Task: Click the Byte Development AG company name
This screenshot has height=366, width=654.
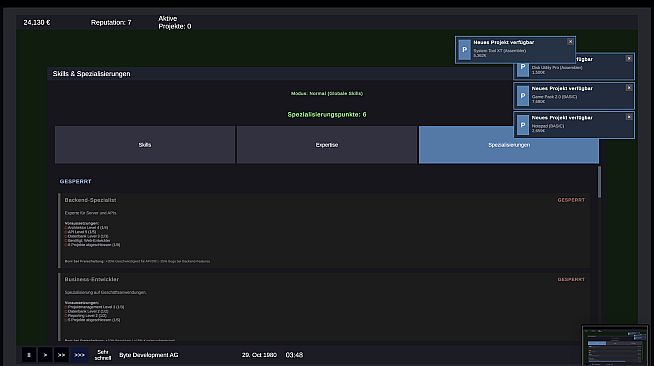Action: point(148,355)
